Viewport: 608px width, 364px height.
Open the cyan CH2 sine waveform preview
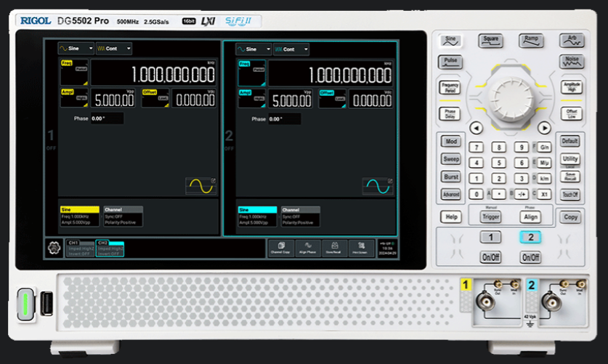pos(377,187)
